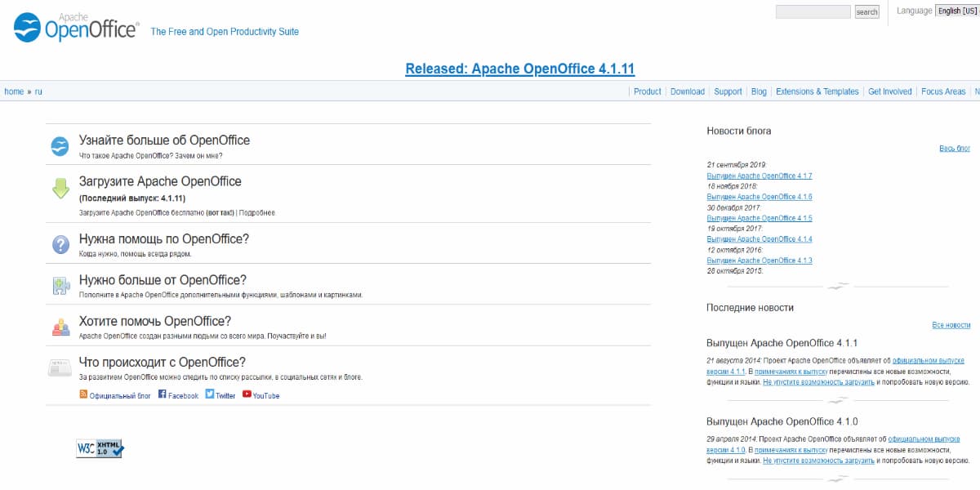Click the Get Involved navigation item
Viewport: 980px width, 490px height.
889,91
